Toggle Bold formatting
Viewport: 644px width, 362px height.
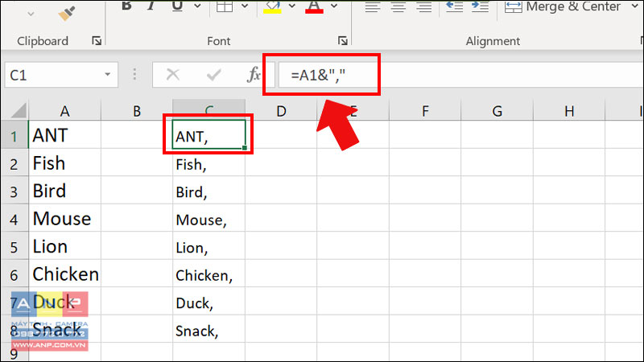(x=127, y=6)
